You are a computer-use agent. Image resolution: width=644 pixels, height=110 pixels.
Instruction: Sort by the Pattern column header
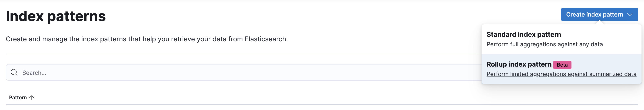click(x=18, y=98)
